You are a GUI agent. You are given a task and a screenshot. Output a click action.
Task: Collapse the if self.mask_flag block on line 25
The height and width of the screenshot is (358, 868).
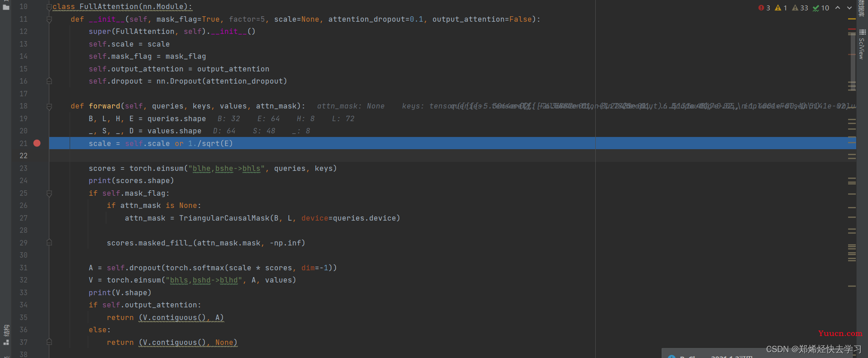49,193
